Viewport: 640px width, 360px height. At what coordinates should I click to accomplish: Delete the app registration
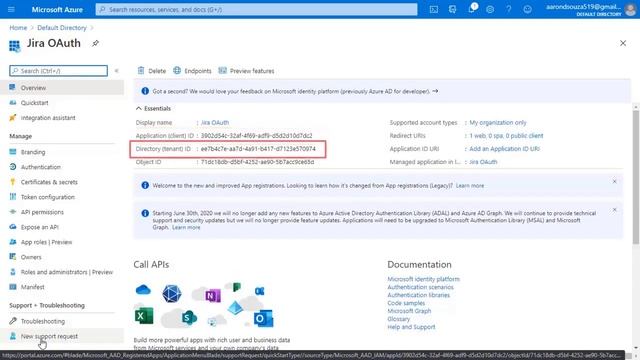(151, 71)
